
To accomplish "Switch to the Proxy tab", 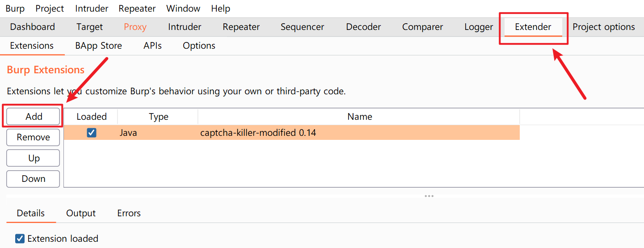I will pos(135,27).
